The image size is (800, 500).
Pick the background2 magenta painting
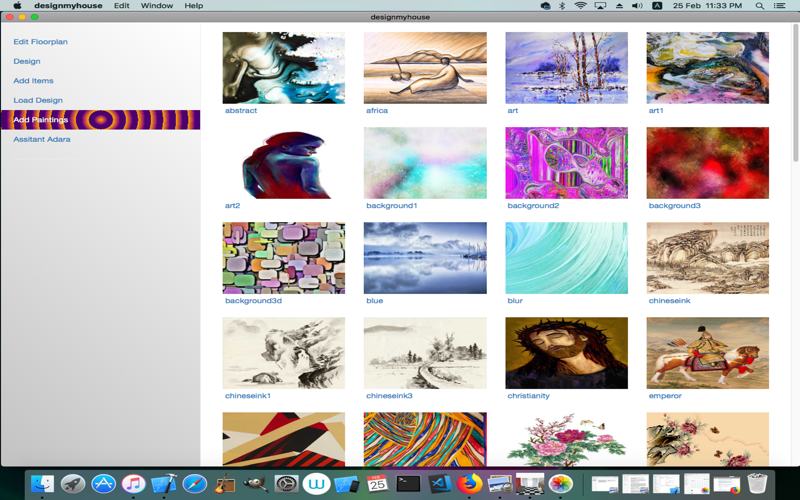point(566,163)
